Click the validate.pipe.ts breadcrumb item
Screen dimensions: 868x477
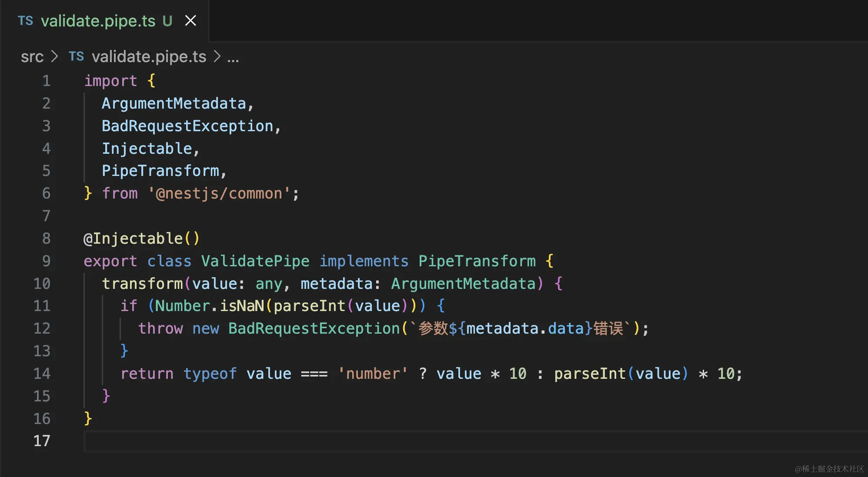(149, 56)
